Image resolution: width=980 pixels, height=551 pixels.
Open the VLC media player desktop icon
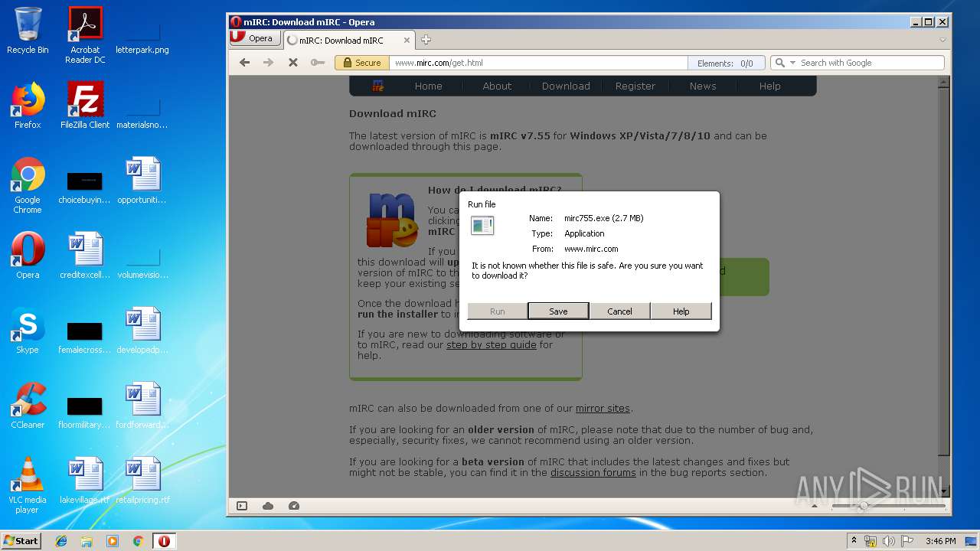pyautogui.click(x=28, y=485)
